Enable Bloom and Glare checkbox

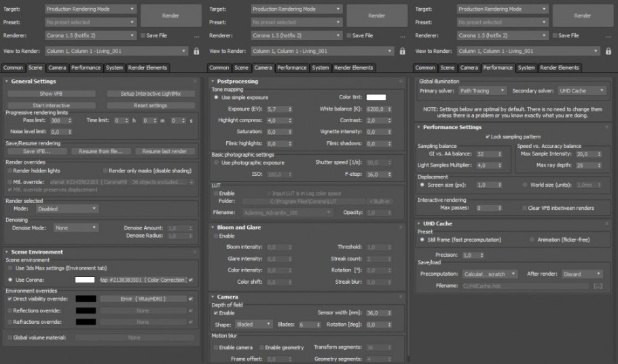point(215,236)
